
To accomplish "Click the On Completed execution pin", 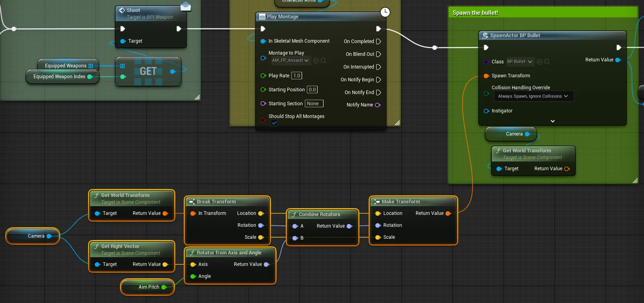I will point(379,41).
